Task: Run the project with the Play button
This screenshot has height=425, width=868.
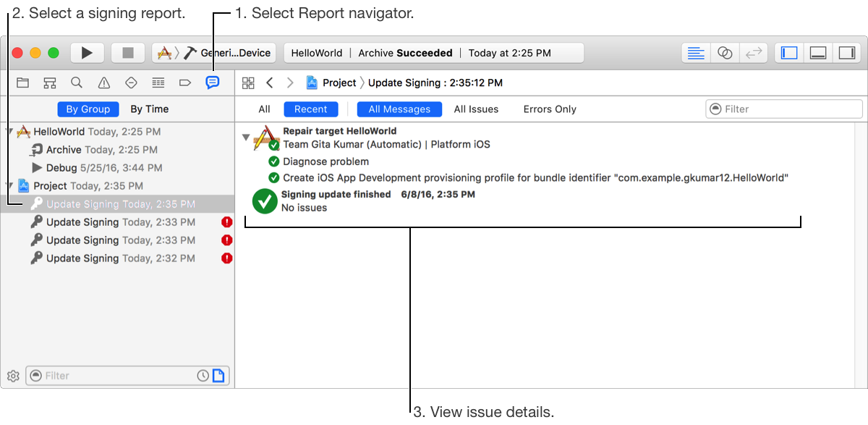Action: pyautogui.click(x=88, y=53)
